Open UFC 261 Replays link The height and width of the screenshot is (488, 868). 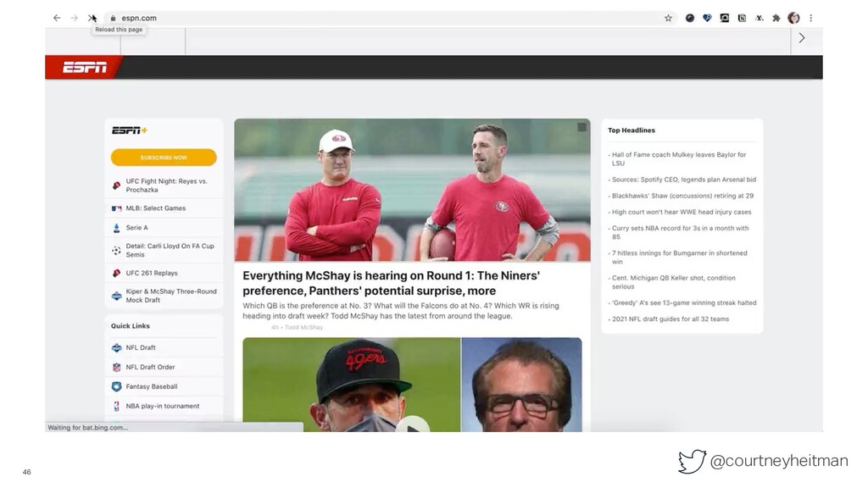click(x=152, y=274)
